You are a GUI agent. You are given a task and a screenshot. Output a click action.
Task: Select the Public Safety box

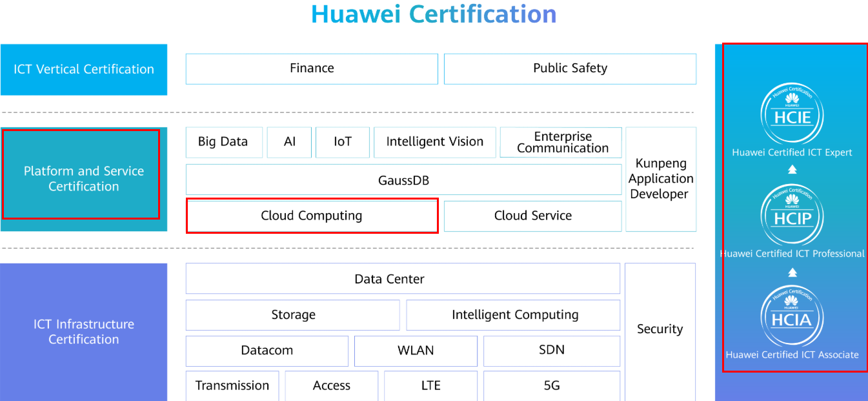(570, 68)
